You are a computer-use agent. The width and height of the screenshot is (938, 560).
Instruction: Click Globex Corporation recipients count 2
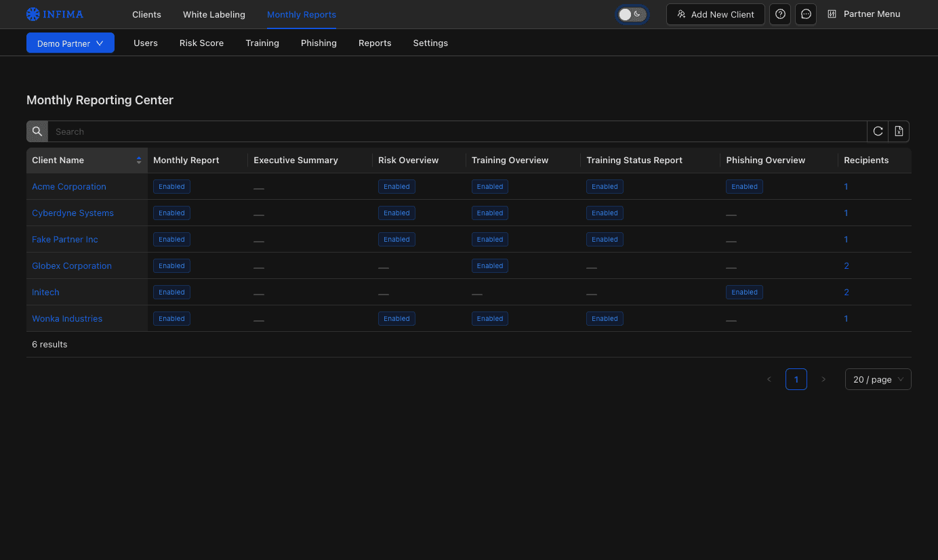(847, 265)
